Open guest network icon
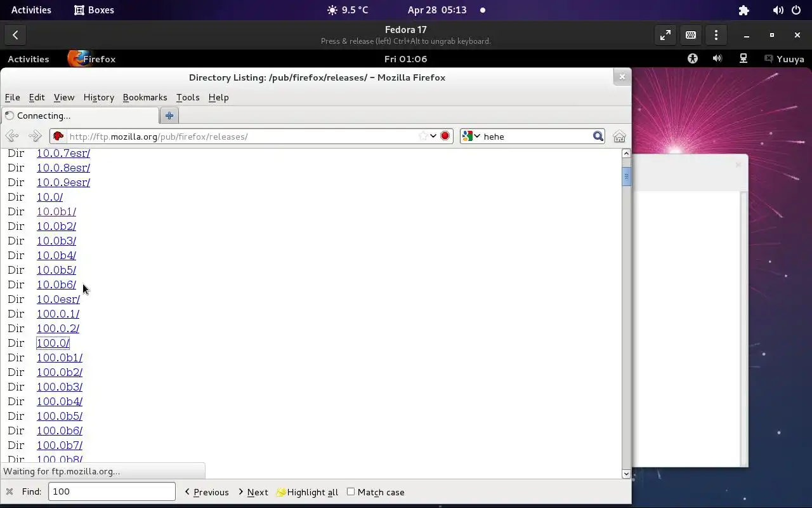This screenshot has height=508, width=812. [x=743, y=59]
